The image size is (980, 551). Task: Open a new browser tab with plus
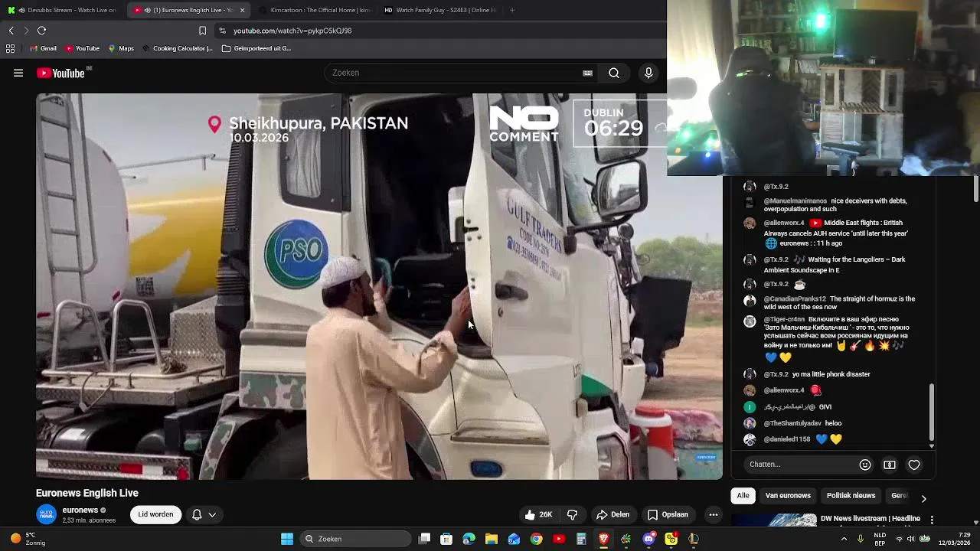tap(512, 10)
